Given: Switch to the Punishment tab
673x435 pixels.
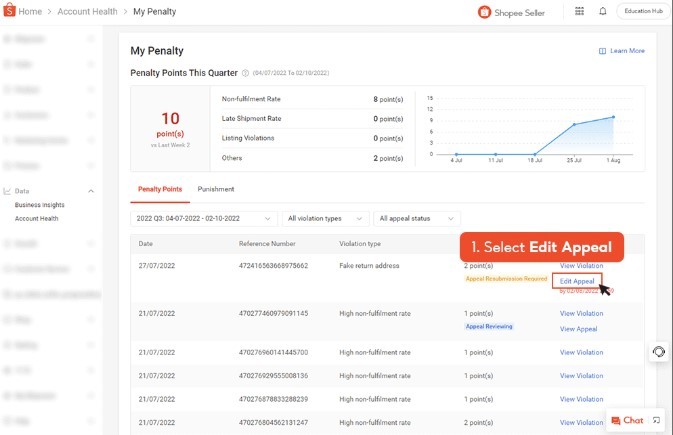Looking at the screenshot, I should pos(215,188).
